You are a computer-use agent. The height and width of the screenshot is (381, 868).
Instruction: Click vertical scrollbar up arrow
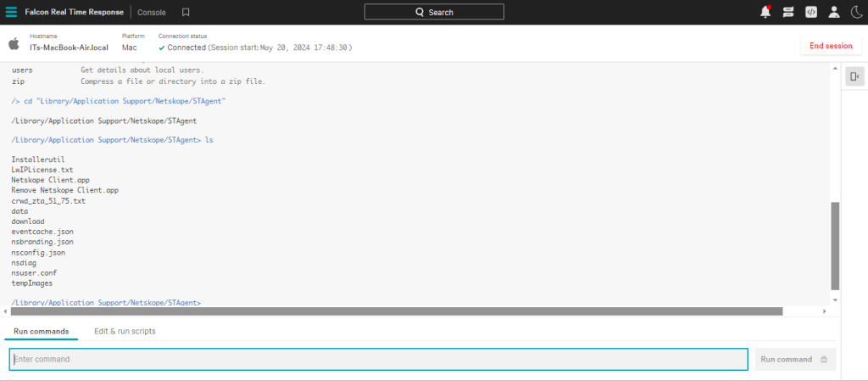tap(835, 68)
